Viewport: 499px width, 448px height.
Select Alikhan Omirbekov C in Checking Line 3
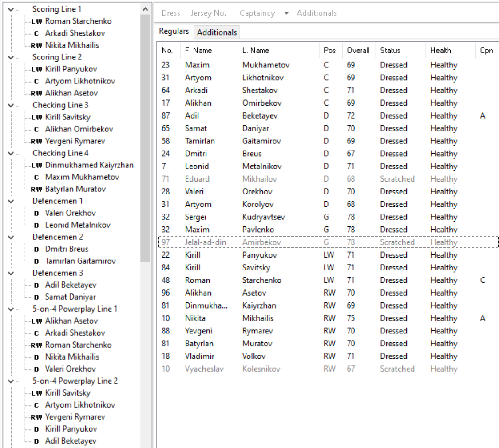tap(79, 129)
